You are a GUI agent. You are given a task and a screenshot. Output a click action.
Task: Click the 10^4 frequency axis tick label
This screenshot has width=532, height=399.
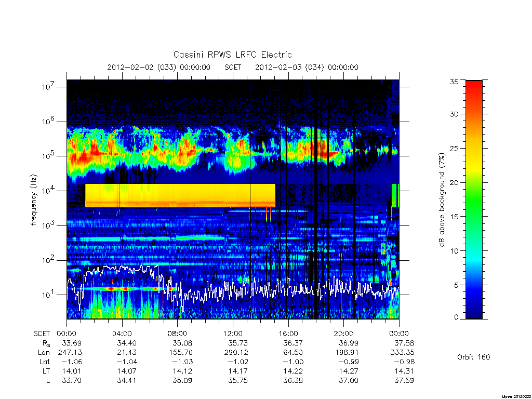coord(49,191)
